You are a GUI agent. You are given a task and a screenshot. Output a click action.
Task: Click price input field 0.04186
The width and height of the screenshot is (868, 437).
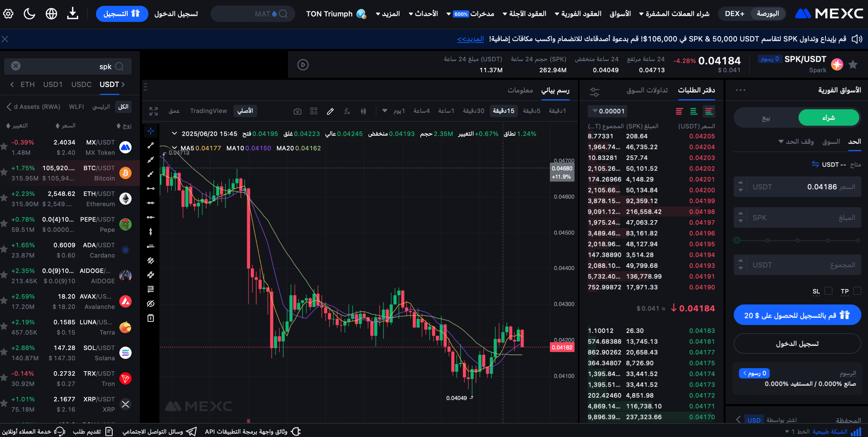tap(797, 187)
